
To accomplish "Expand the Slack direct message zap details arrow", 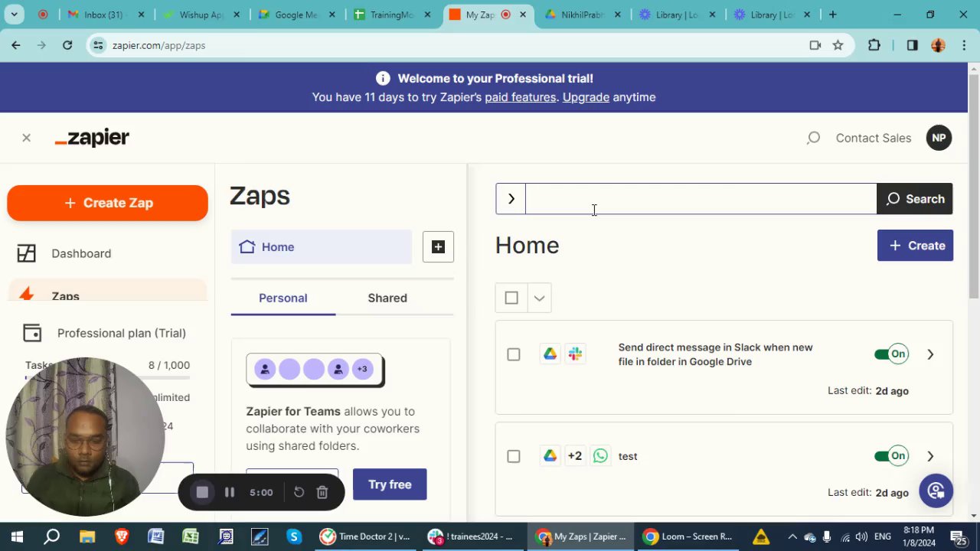I will point(930,354).
